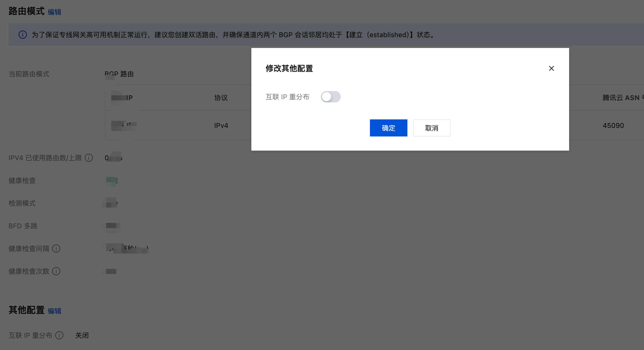Click the 关闭 status under 其他配置
Viewport: 644px width, 350px height.
[82, 336]
